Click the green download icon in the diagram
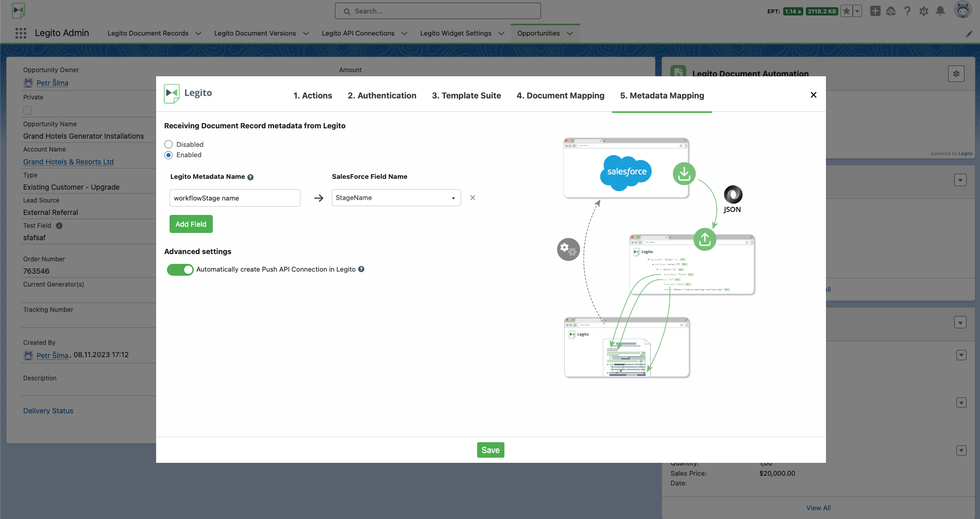The height and width of the screenshot is (519, 980). coord(684,174)
